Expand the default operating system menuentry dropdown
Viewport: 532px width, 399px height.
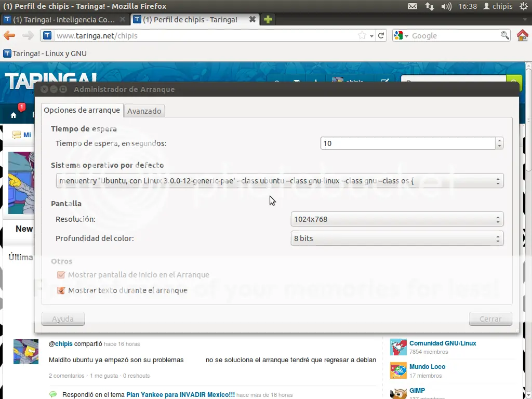click(x=280, y=181)
